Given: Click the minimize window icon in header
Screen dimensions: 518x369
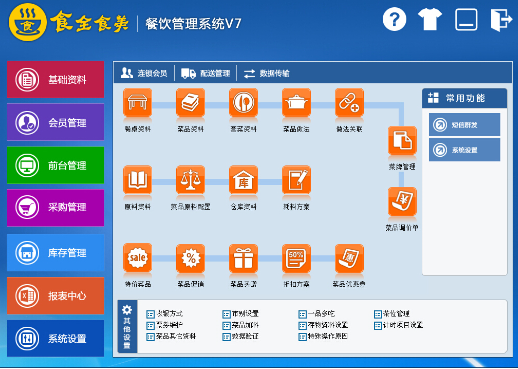Looking at the screenshot, I should coord(466,20).
